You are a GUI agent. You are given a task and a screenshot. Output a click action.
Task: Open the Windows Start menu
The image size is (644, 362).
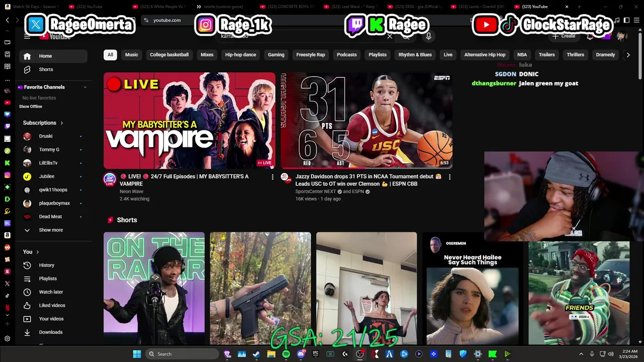point(137,354)
